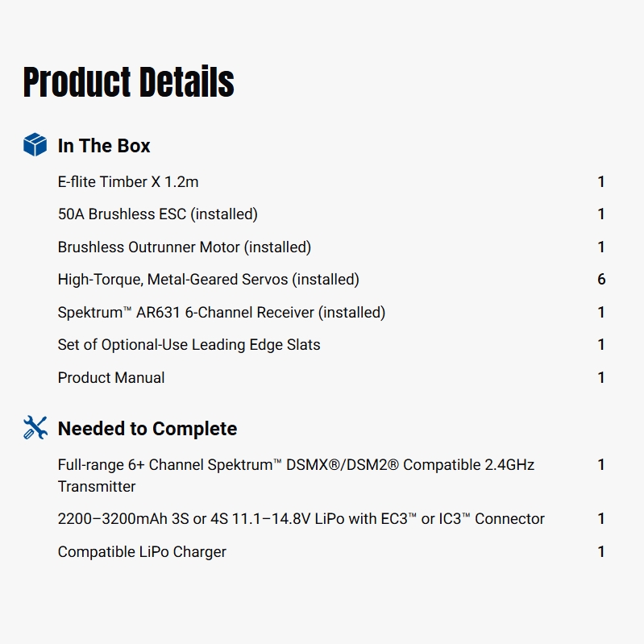Viewport: 644px width, 644px height.
Task: Select the Optional-Use Leading Edge Slats item
Action: coord(189,345)
